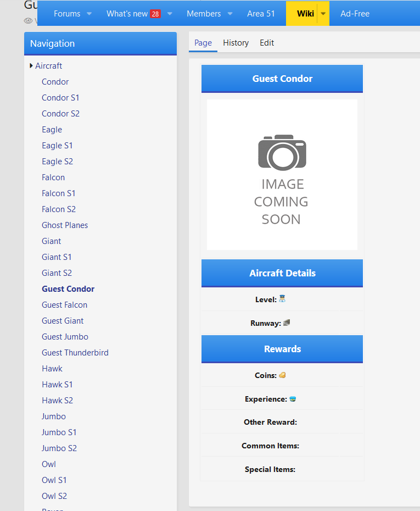Open the Members dropdown arrow

(230, 14)
